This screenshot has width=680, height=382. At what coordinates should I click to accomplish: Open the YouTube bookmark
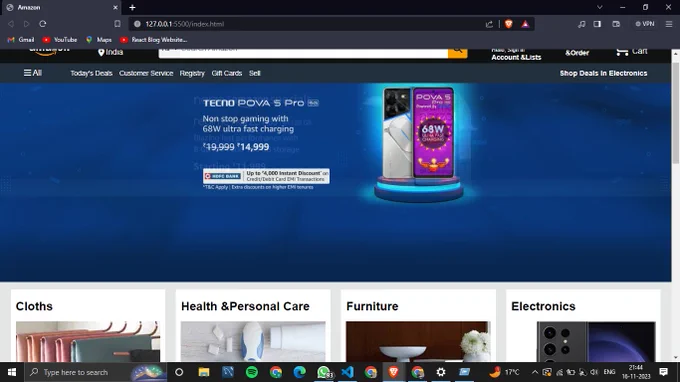point(59,39)
